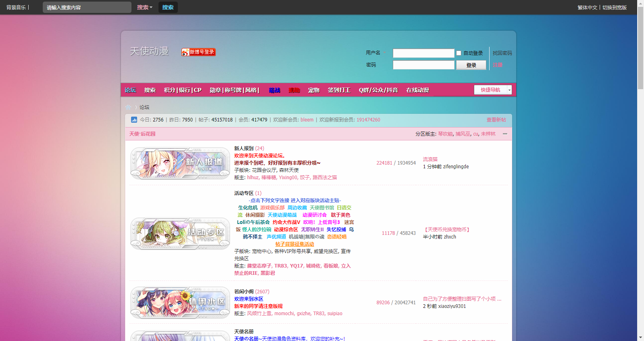Open Q群/公众/抖音 nav item

(378, 90)
